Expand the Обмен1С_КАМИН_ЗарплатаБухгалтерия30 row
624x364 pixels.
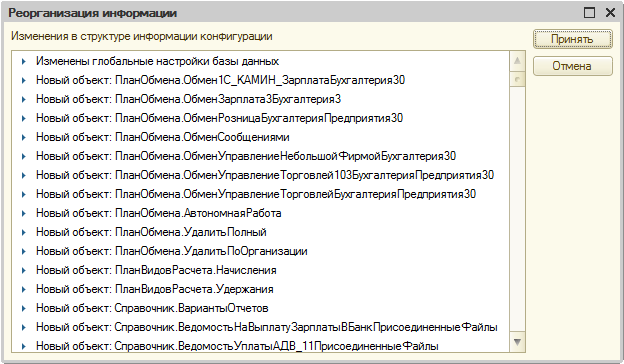23,80
